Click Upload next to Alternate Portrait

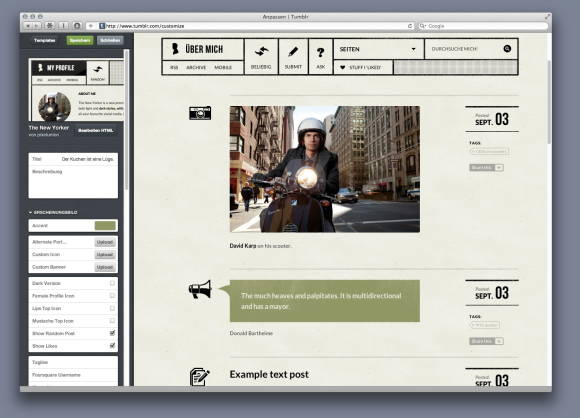tap(105, 242)
